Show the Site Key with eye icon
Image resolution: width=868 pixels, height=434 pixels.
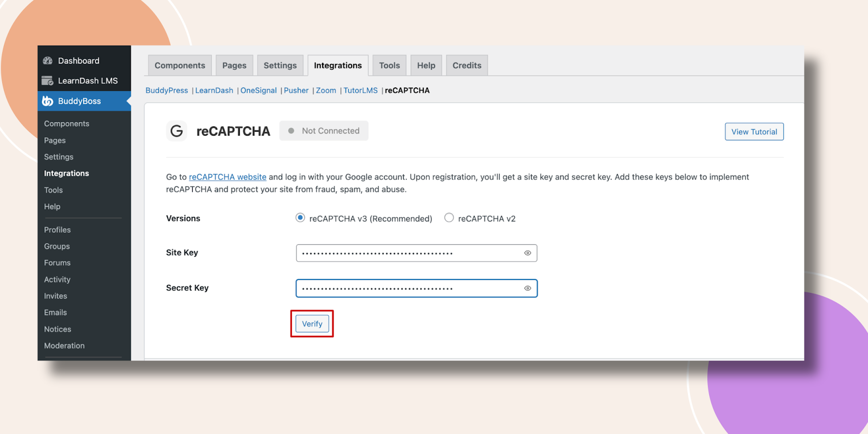click(527, 253)
